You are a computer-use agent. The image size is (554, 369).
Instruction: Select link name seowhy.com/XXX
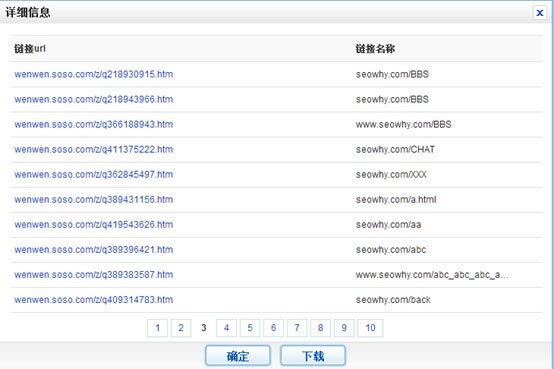(x=391, y=175)
